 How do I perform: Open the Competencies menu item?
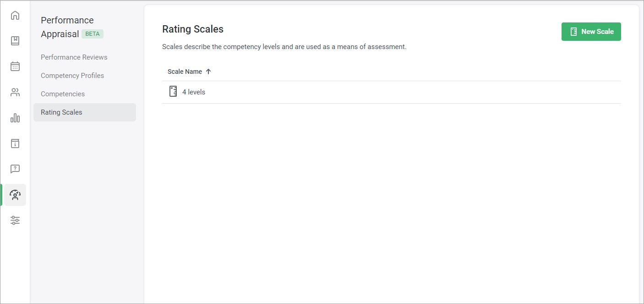point(63,94)
